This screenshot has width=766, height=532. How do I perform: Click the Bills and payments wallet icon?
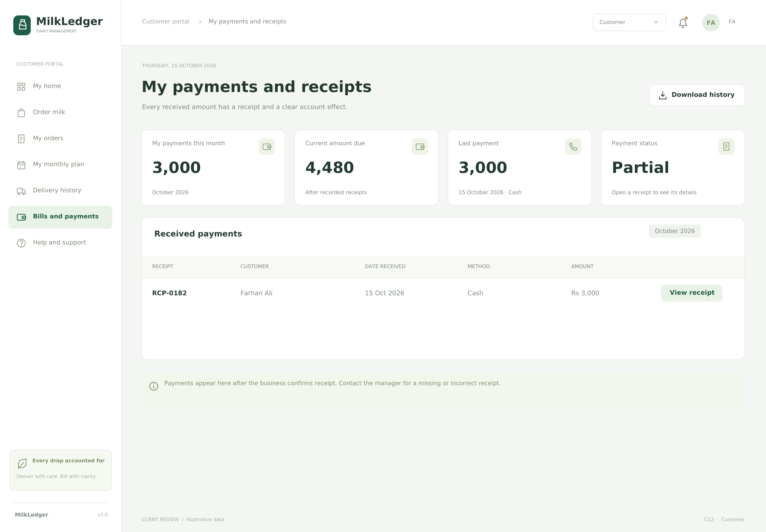pos(21,217)
